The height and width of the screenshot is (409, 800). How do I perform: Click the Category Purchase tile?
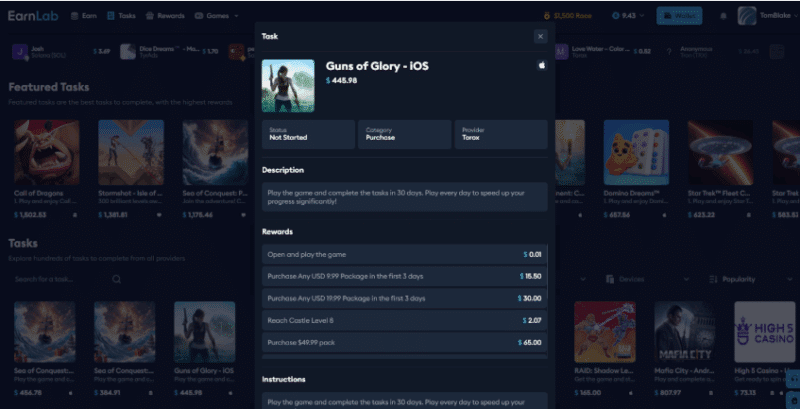pyautogui.click(x=405, y=134)
